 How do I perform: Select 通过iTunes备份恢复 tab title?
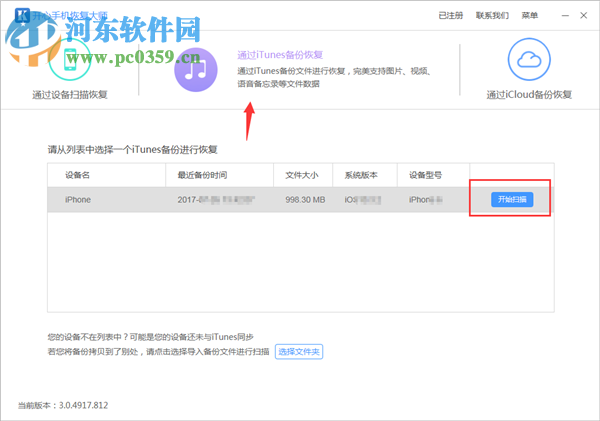coord(280,55)
